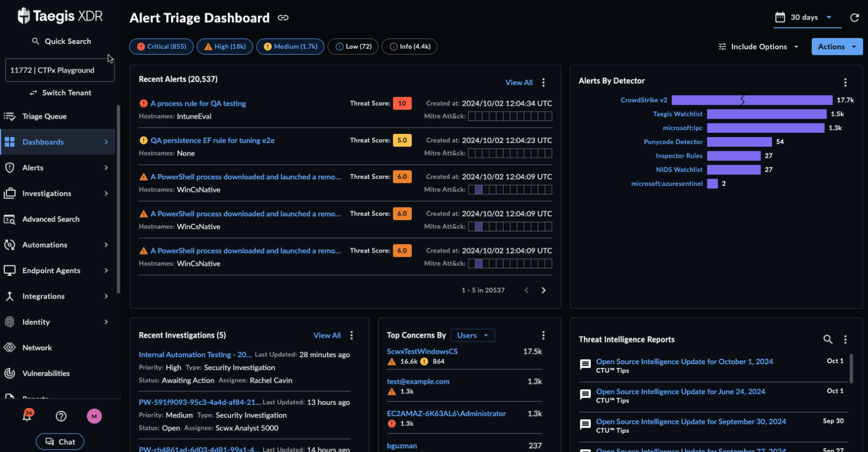The width and height of the screenshot is (868, 452).
Task: Open the Chat button
Action: pyautogui.click(x=60, y=442)
